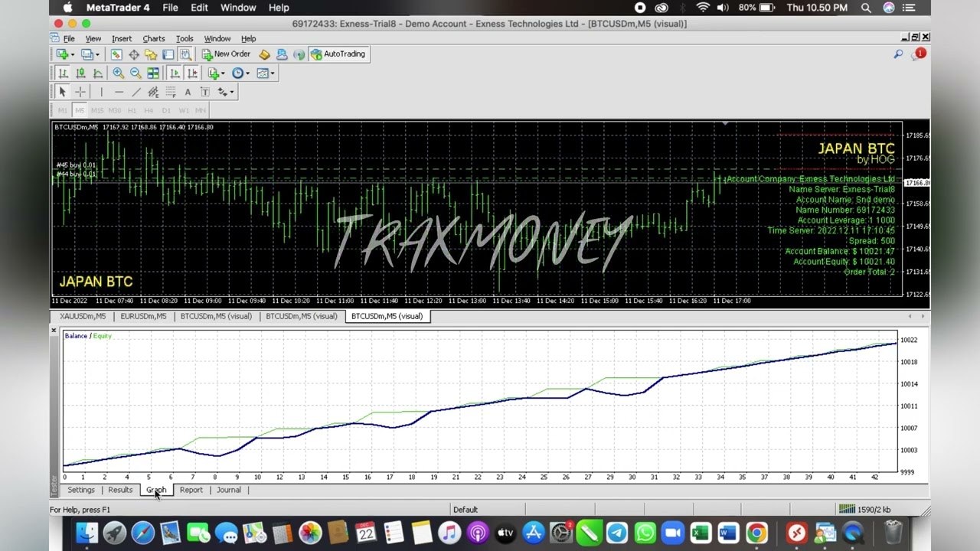Close the Strategy Tester panel
980x551 pixels.
pos(54,331)
